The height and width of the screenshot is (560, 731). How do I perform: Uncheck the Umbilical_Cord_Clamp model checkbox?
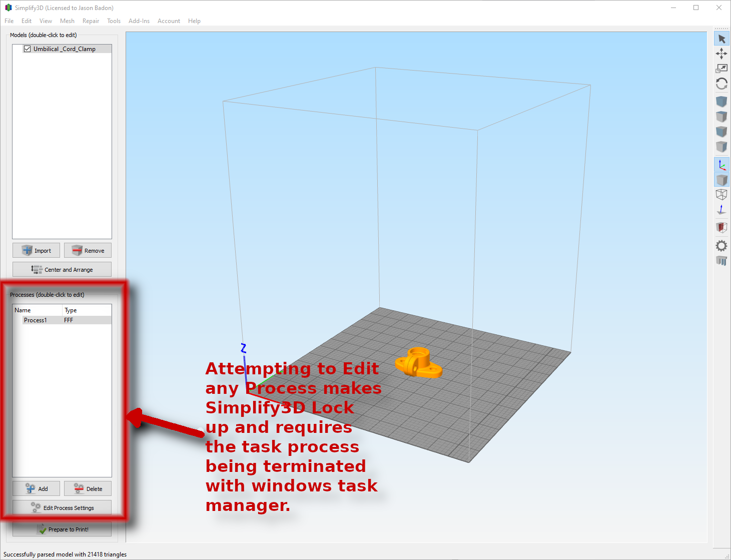[28, 49]
